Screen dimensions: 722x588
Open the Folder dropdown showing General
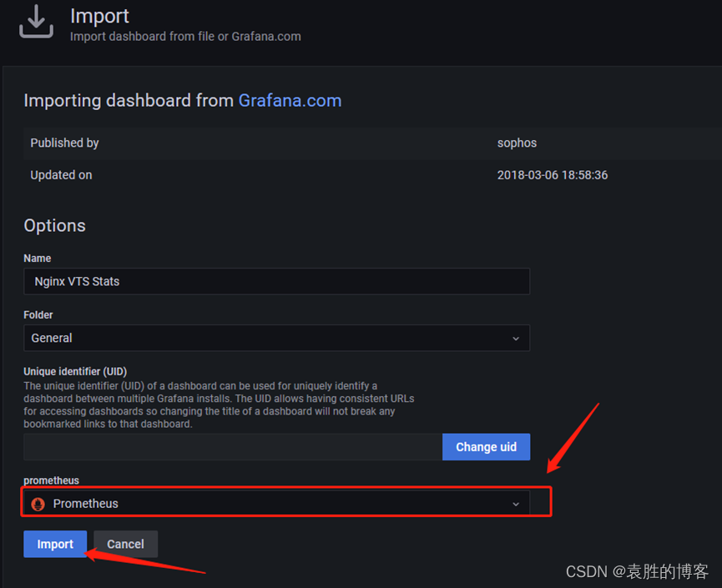click(x=277, y=338)
